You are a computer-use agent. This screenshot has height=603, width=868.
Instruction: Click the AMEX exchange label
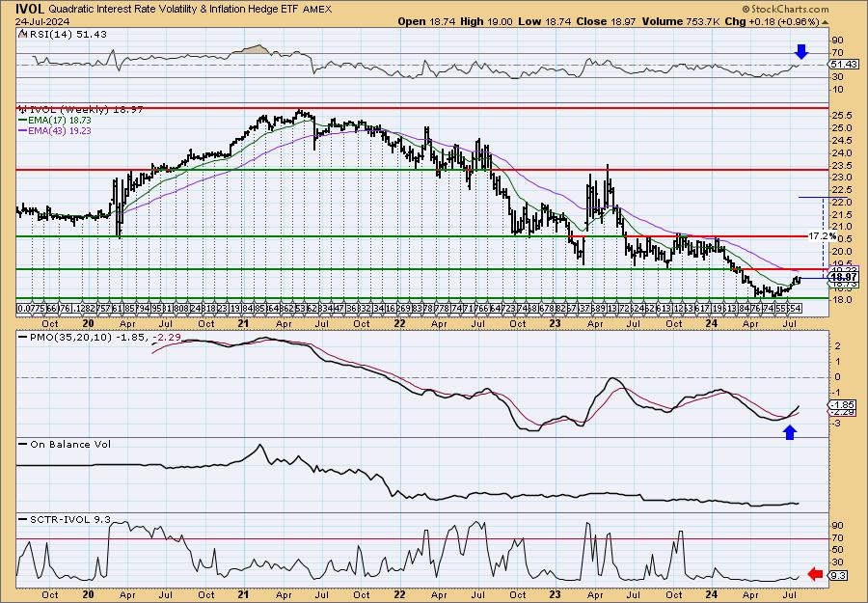point(317,10)
